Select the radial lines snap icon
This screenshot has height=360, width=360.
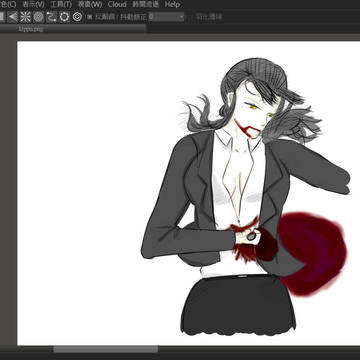26,17
